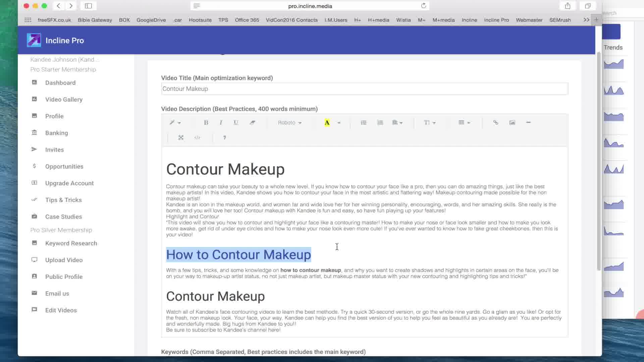
Task: Open Public Profile page
Action: [x=64, y=277]
